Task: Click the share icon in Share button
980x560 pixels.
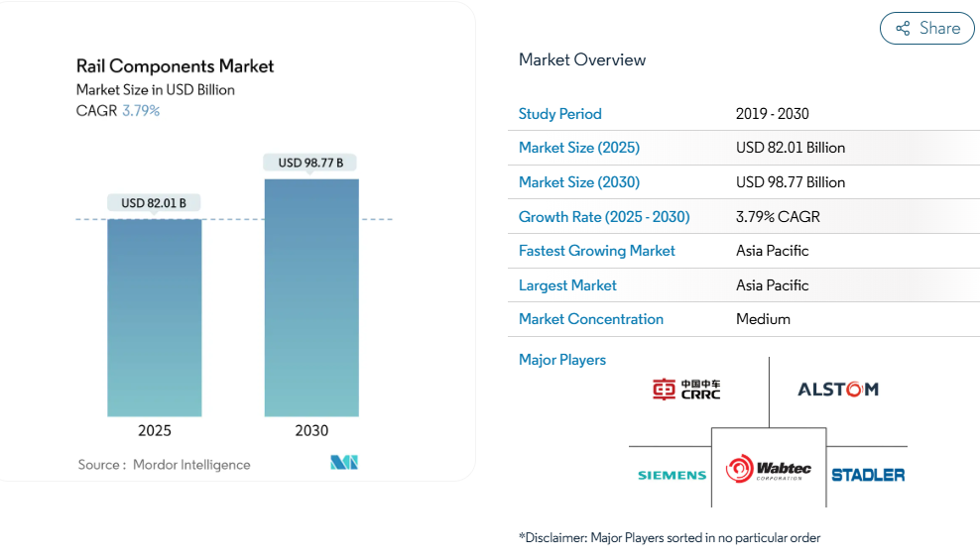Action: tap(903, 29)
